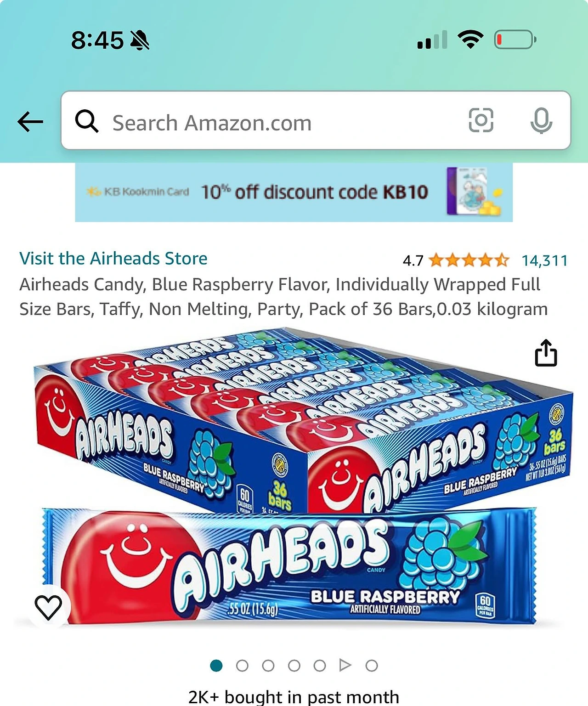Tap the Wi-Fi status icon
Screen dimensions: 588x706
470,40
